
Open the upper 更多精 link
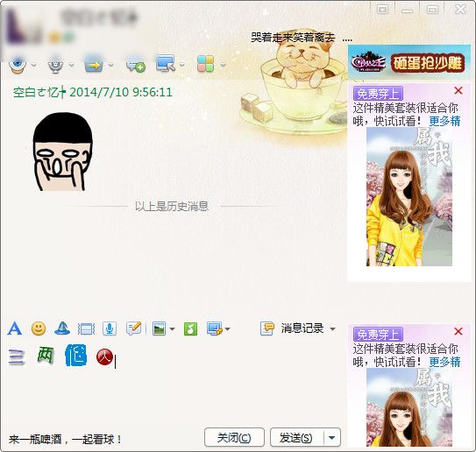pyautogui.click(x=444, y=121)
